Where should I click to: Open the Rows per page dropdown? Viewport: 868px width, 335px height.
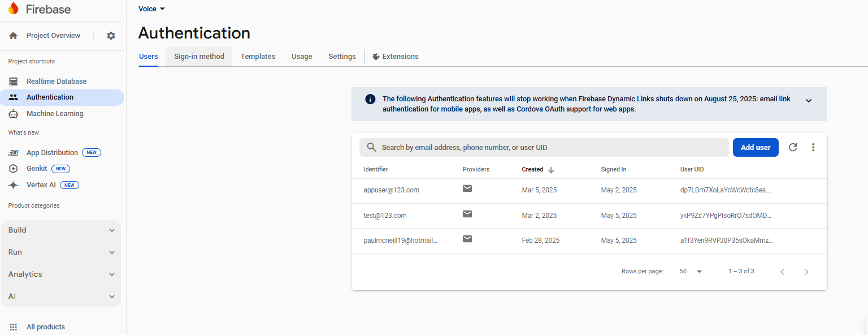tap(690, 271)
